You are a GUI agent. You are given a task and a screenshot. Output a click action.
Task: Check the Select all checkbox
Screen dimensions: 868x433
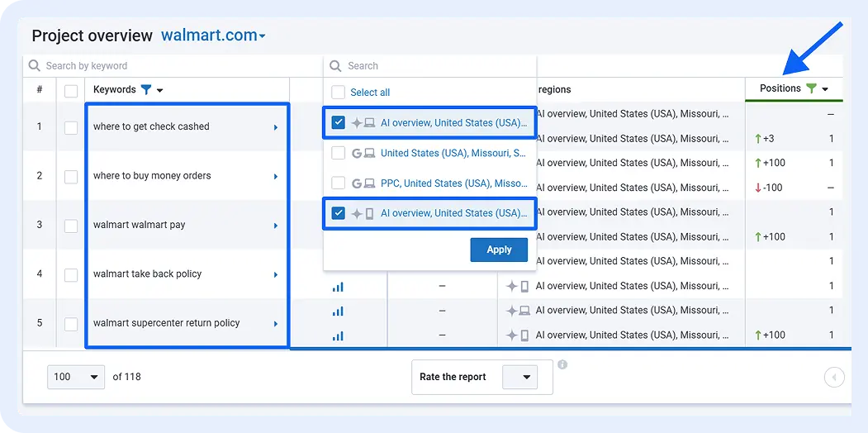(338, 93)
